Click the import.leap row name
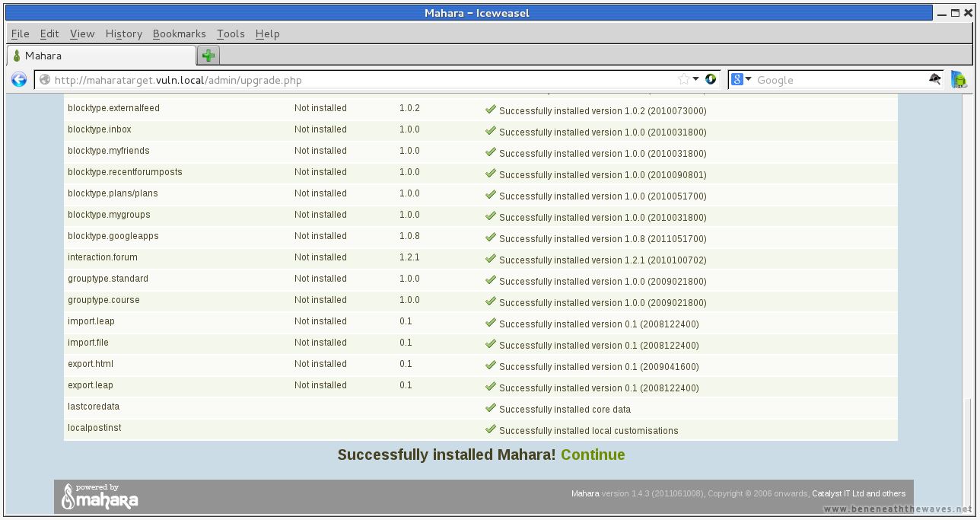 (91, 321)
